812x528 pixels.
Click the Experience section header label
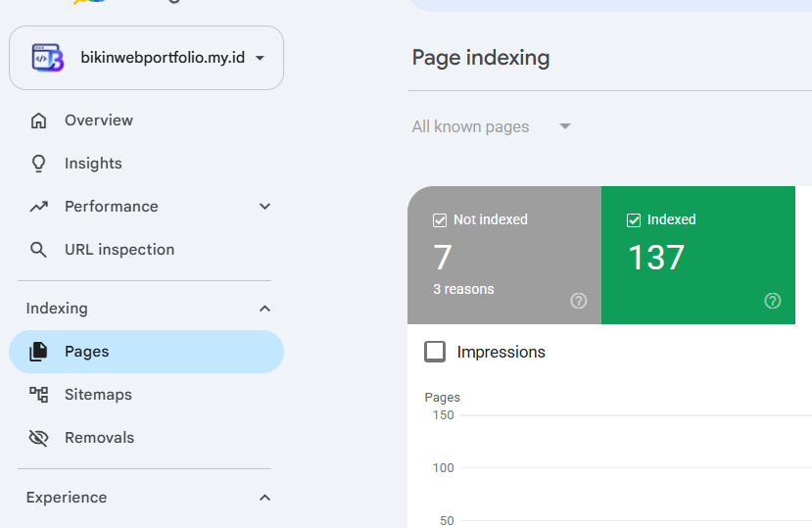tap(67, 498)
